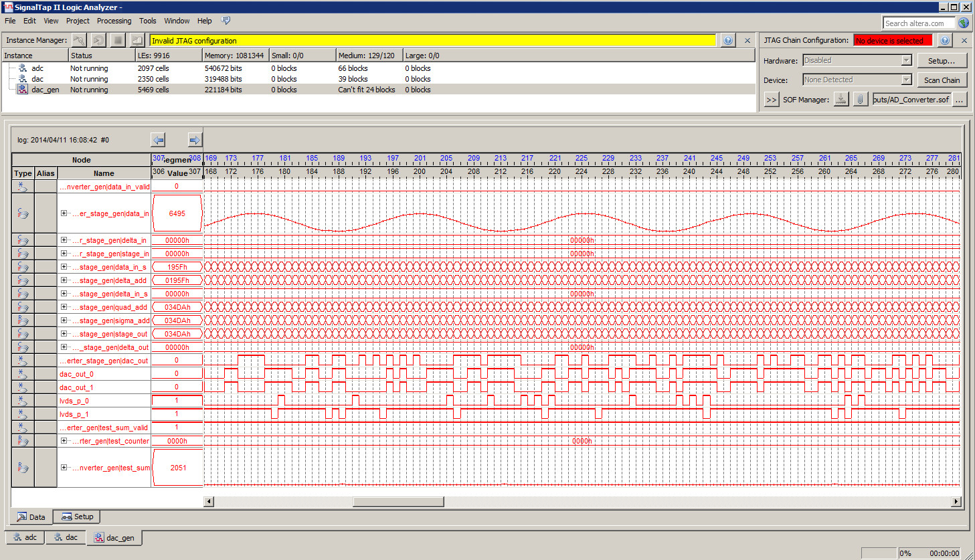Screen dimensions: 975x560
Task: Click the >> button beside SOF Manager
Action: (x=771, y=100)
